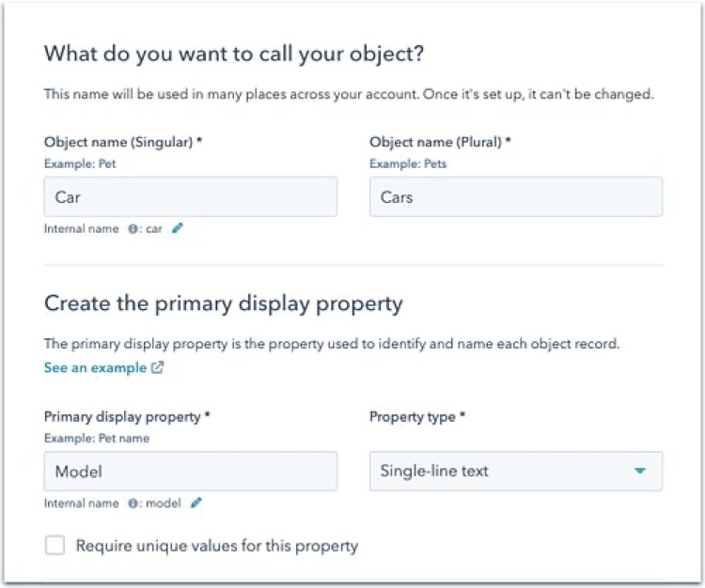Edit the internal name 'car' with pencil icon
Viewport: 705px width, 588px height.
[178, 228]
